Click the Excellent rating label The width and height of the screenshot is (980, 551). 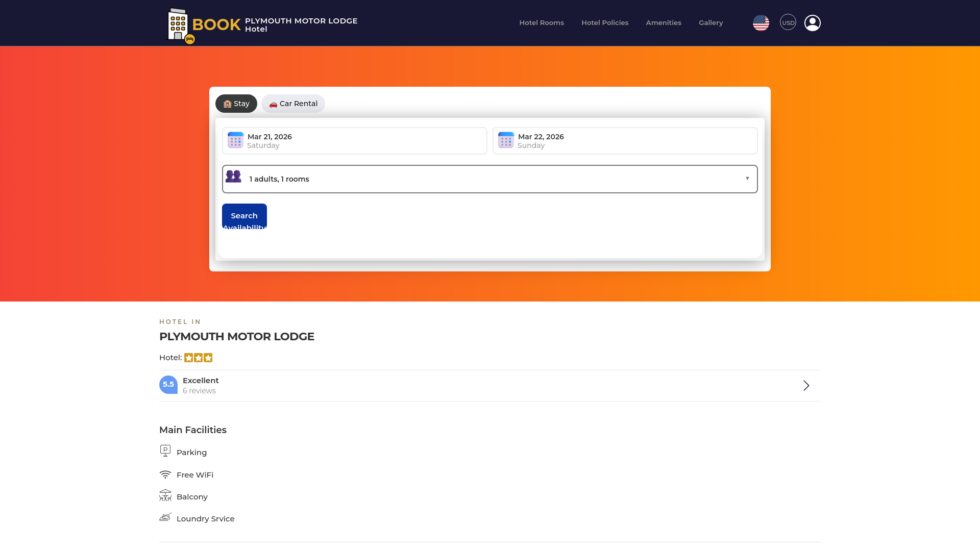click(x=201, y=381)
